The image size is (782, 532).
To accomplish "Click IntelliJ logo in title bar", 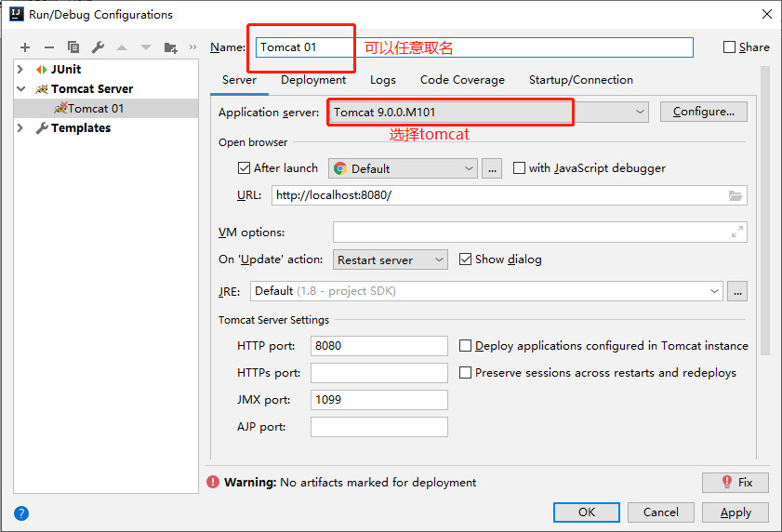I will [17, 14].
